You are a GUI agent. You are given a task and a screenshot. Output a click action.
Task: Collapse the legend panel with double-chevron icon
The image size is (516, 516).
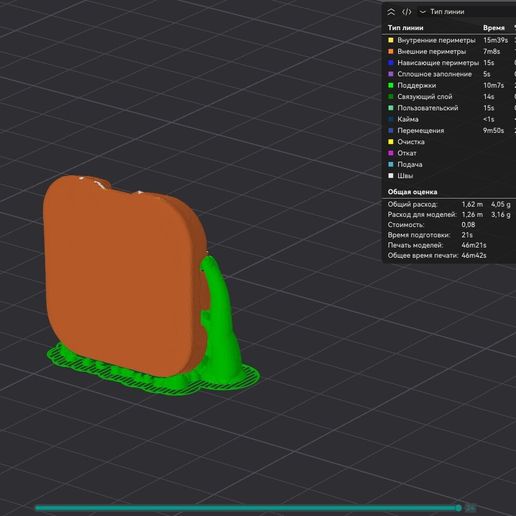click(x=391, y=12)
